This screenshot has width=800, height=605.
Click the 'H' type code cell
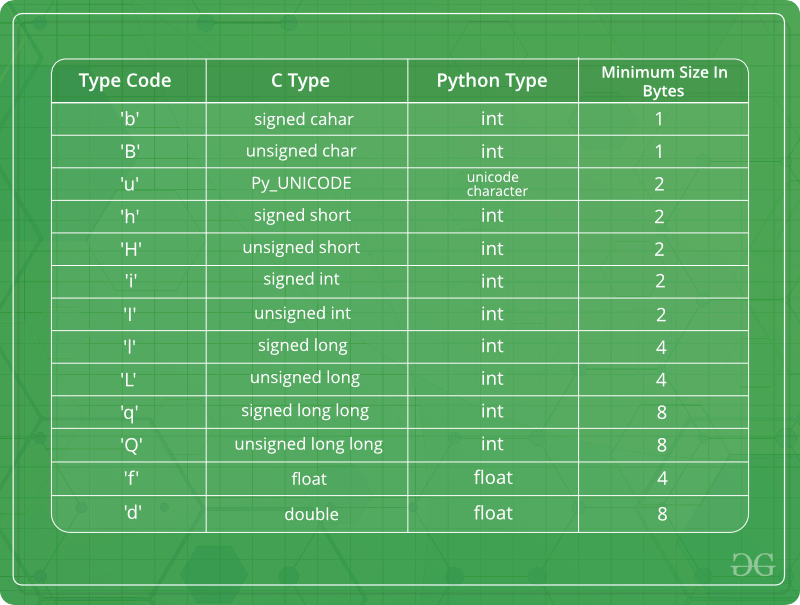pos(130,248)
